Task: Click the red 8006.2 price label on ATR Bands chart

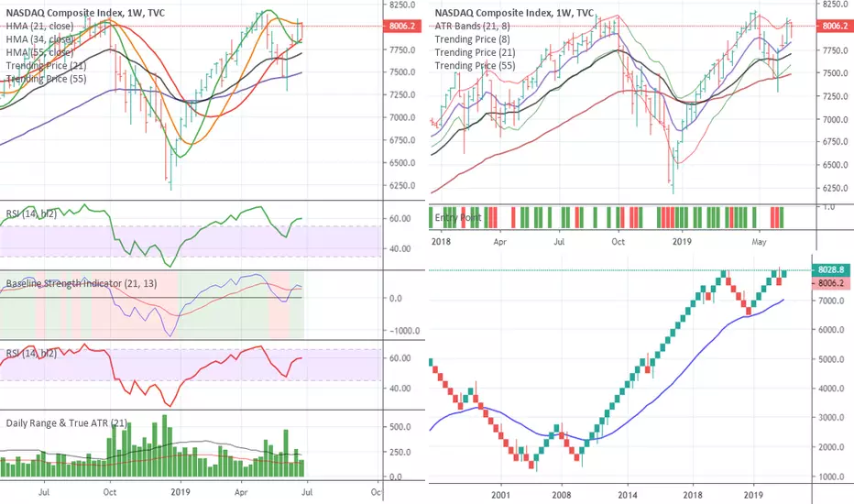Action: point(834,26)
